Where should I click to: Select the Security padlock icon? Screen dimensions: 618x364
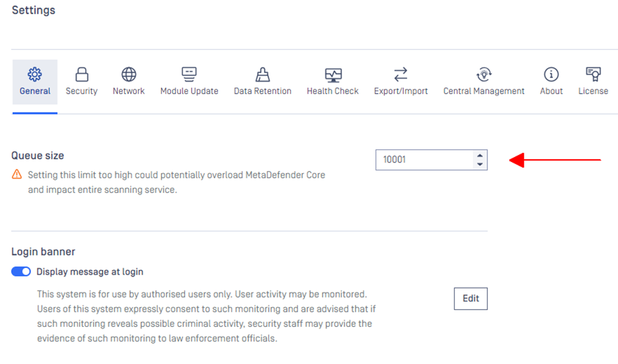tap(81, 74)
